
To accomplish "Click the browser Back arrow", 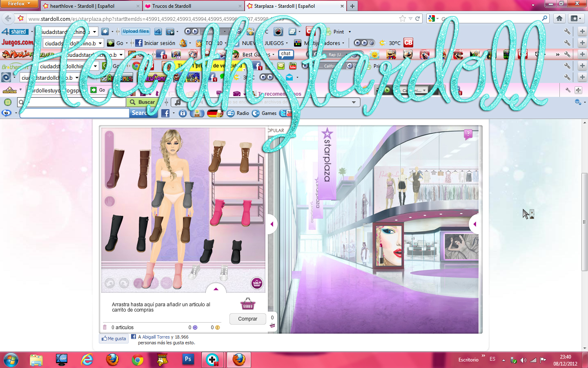I will pos(8,18).
